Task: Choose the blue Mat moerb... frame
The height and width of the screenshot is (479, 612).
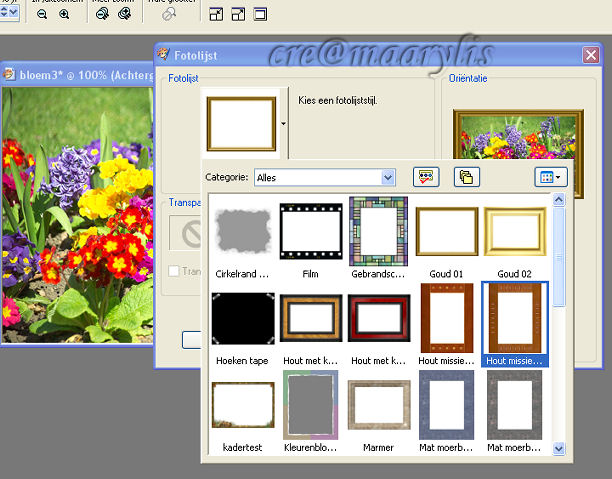Action: (x=447, y=405)
